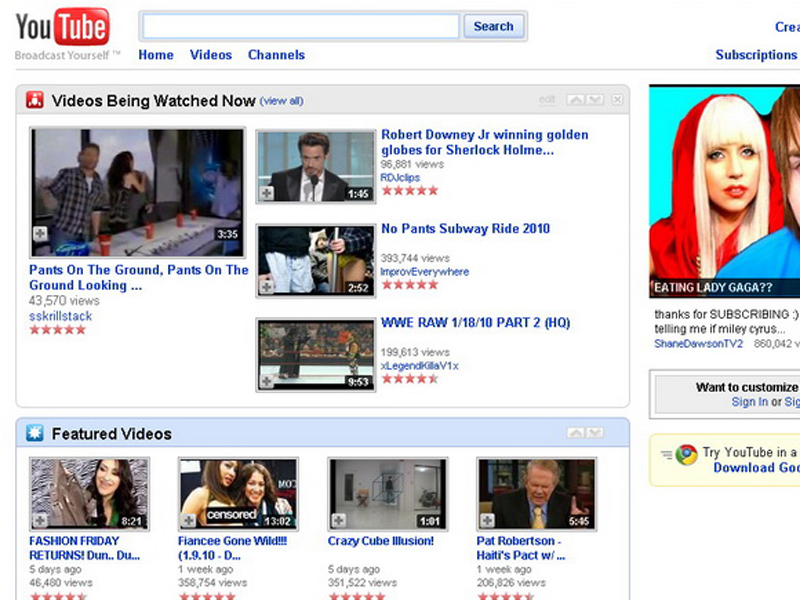The height and width of the screenshot is (600, 800).
Task: Click the FASHION FRIDAY thumbnail
Action: click(89, 494)
